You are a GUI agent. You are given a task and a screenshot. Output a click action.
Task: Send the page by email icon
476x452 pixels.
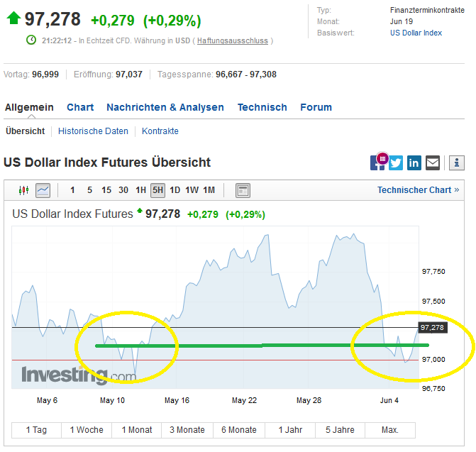click(433, 162)
